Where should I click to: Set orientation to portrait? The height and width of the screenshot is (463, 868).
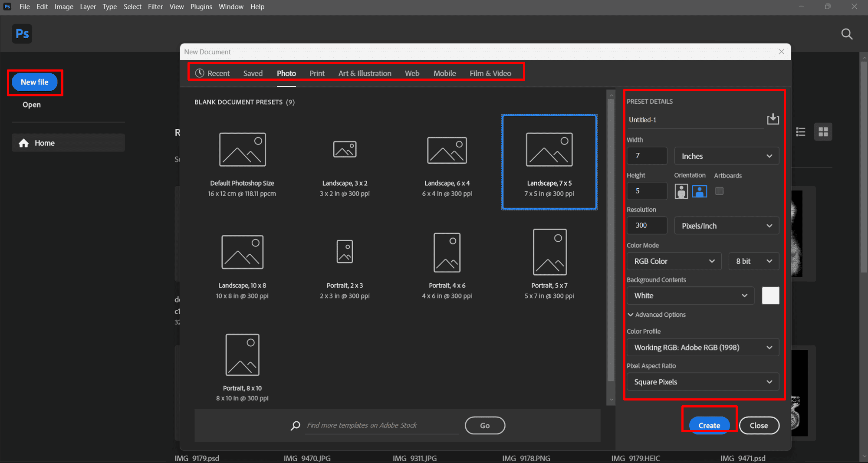coord(681,191)
